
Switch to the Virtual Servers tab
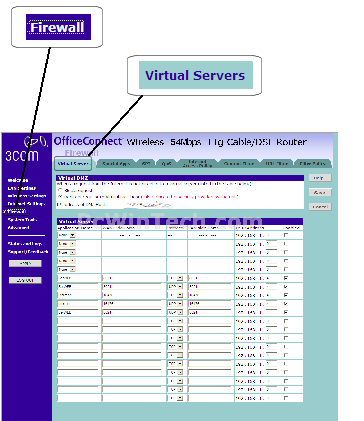[x=73, y=164]
